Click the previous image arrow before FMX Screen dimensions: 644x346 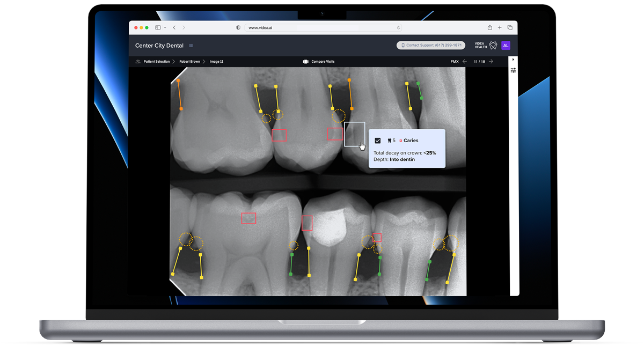tap(464, 61)
